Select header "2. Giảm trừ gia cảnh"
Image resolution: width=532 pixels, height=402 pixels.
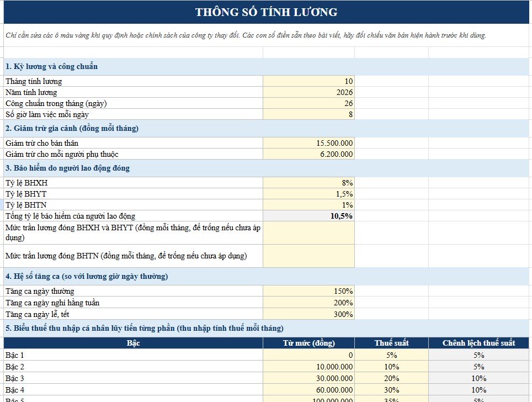(x=267, y=128)
